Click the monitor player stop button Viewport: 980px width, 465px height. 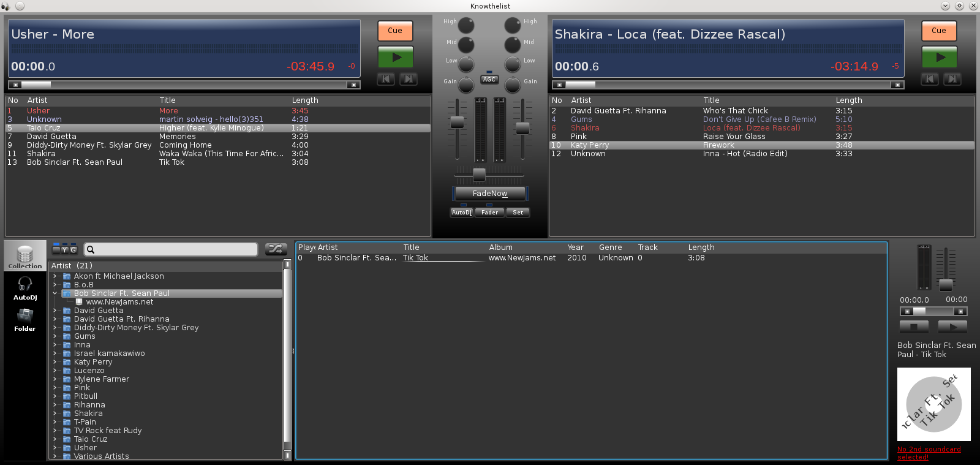click(914, 327)
